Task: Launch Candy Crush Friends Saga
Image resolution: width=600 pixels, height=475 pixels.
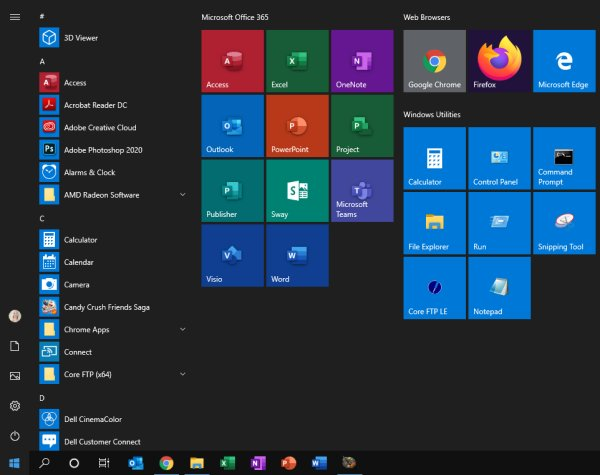Action: click(x=115, y=307)
